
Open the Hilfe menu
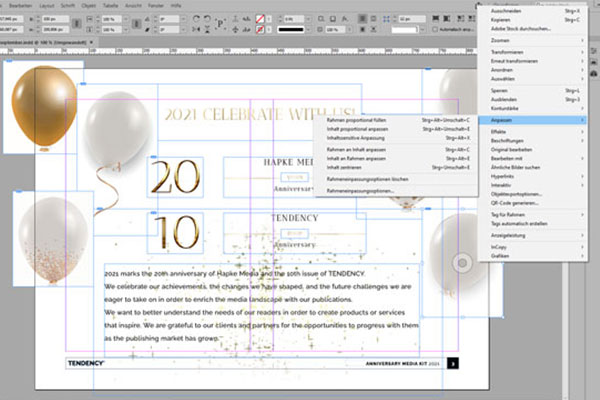click(x=176, y=6)
